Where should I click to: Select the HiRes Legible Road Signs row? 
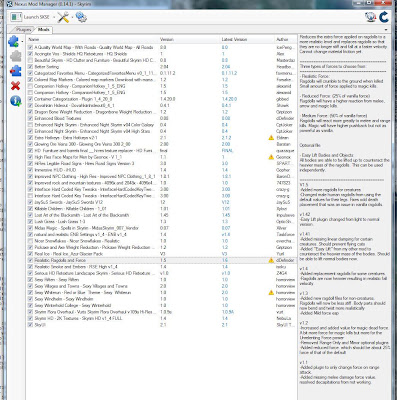point(161,163)
